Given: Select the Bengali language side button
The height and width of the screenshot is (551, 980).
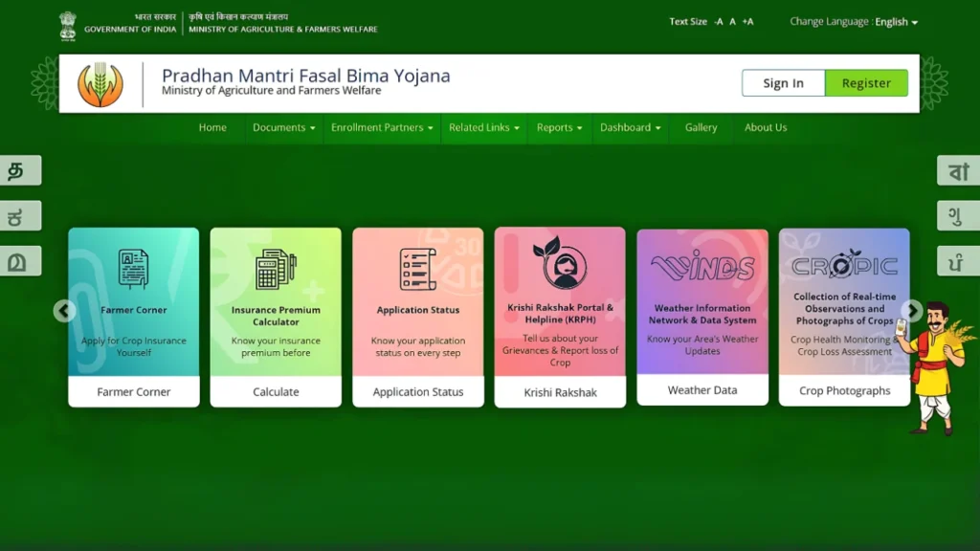Looking at the screenshot, I should [959, 170].
